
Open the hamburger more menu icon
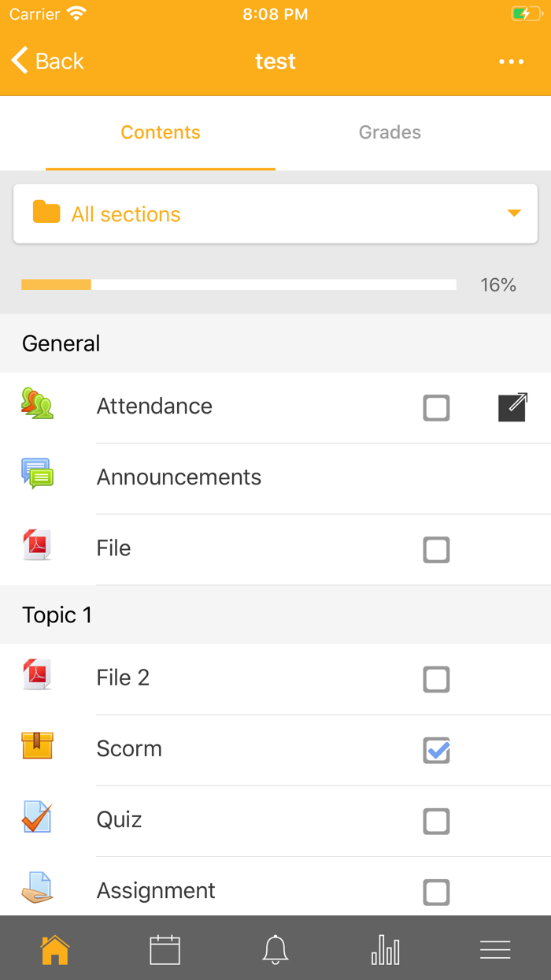pos(495,949)
